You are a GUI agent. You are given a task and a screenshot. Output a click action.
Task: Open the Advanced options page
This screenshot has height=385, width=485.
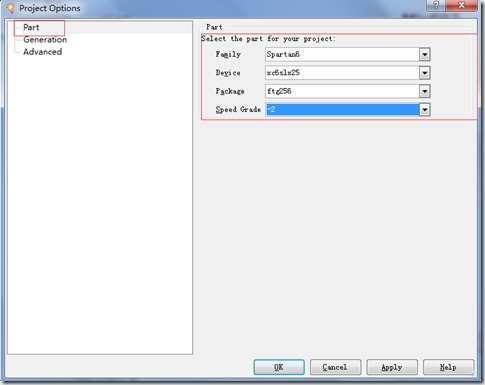pyautogui.click(x=42, y=52)
